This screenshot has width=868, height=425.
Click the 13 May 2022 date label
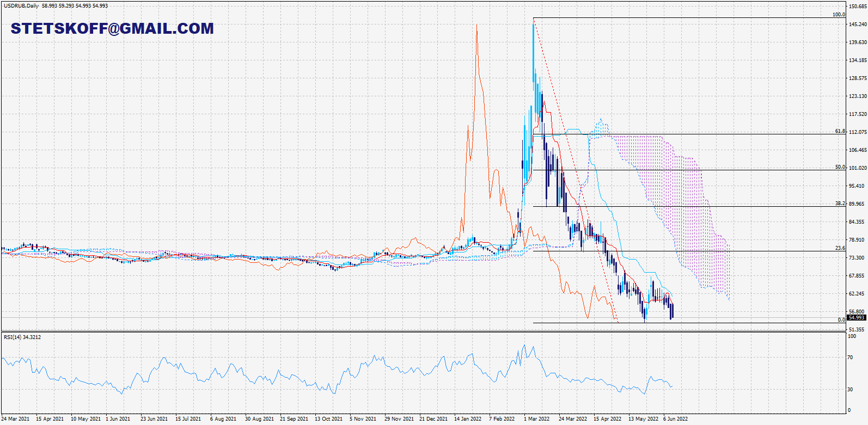pyautogui.click(x=643, y=419)
